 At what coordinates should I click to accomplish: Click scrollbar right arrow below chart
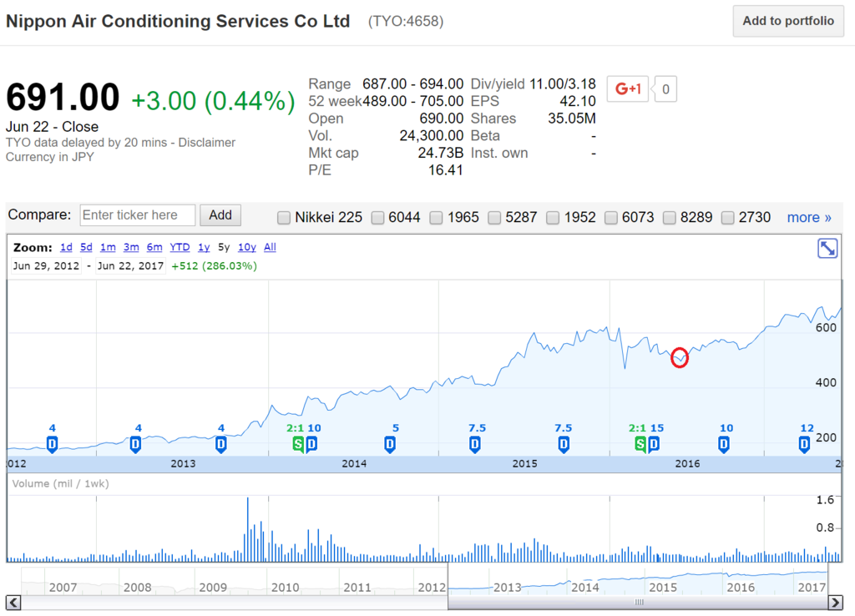[x=835, y=603]
